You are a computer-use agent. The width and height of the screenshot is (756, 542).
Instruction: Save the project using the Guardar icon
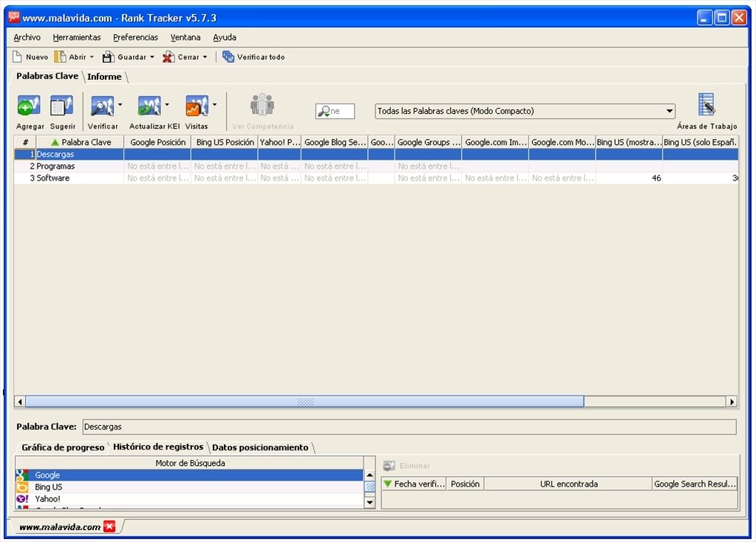coord(108,57)
